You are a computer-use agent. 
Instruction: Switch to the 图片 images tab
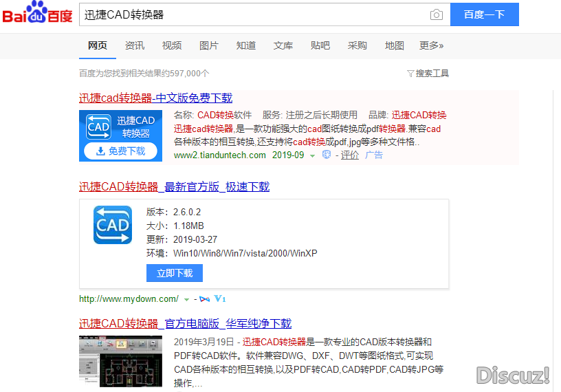pos(209,45)
